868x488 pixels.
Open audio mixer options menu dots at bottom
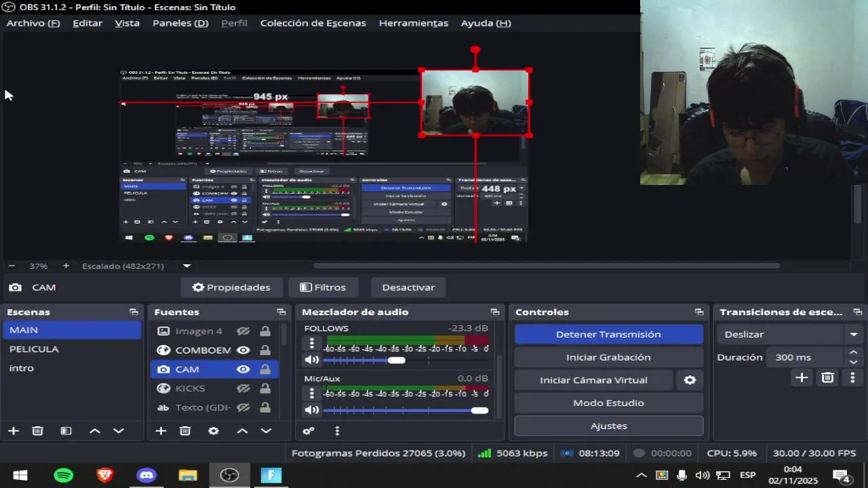(337, 430)
